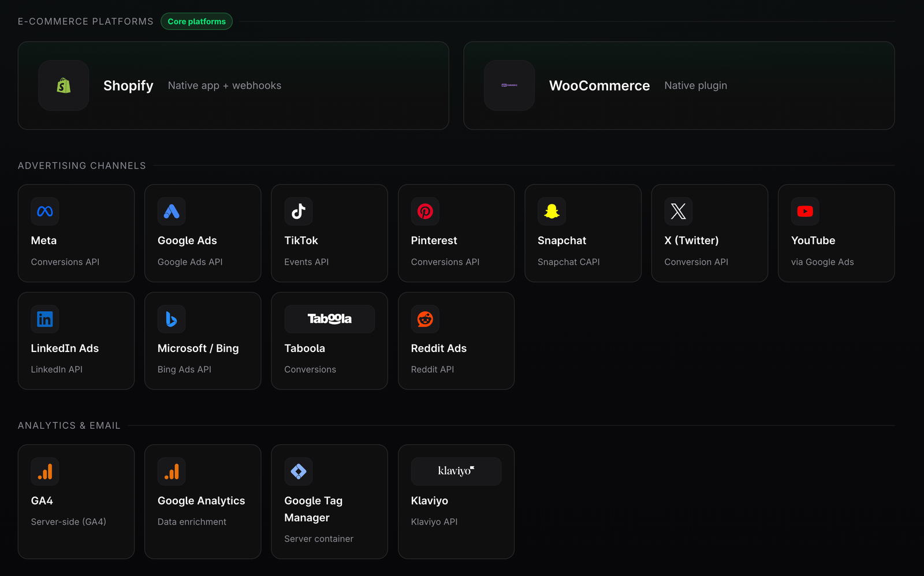Click 'Conversions API' under Meta

[65, 262]
